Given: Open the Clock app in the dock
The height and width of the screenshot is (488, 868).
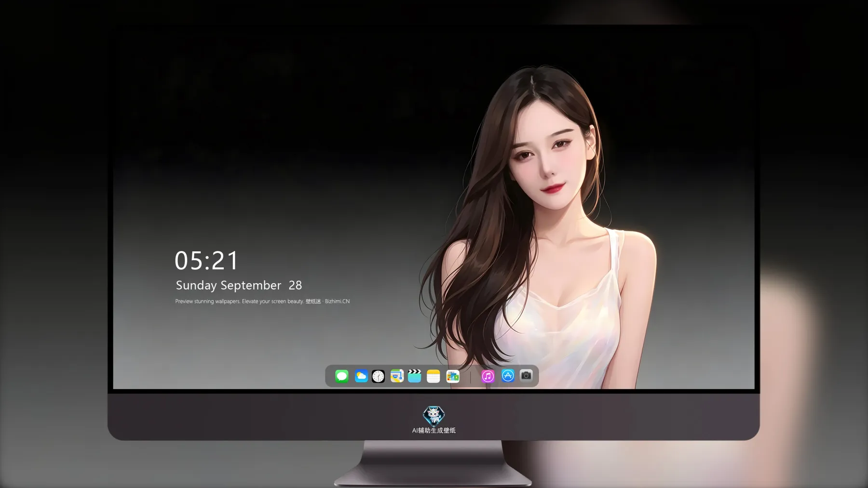Looking at the screenshot, I should pyautogui.click(x=379, y=376).
